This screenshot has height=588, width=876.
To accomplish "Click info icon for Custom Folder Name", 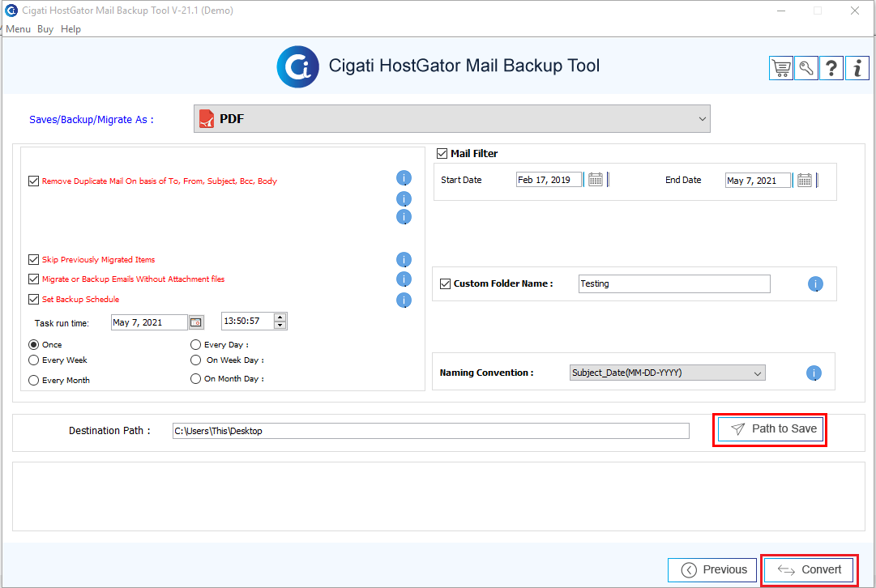I will 816,284.
